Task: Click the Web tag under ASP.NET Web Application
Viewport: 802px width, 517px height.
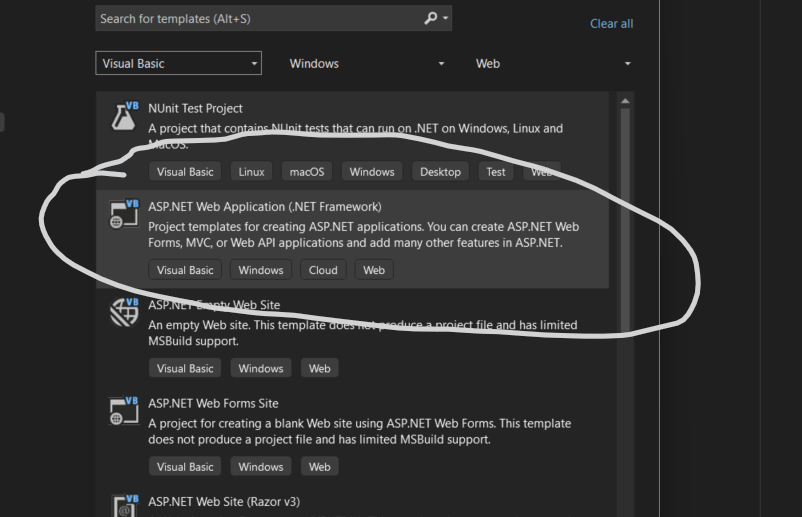Action: (374, 270)
